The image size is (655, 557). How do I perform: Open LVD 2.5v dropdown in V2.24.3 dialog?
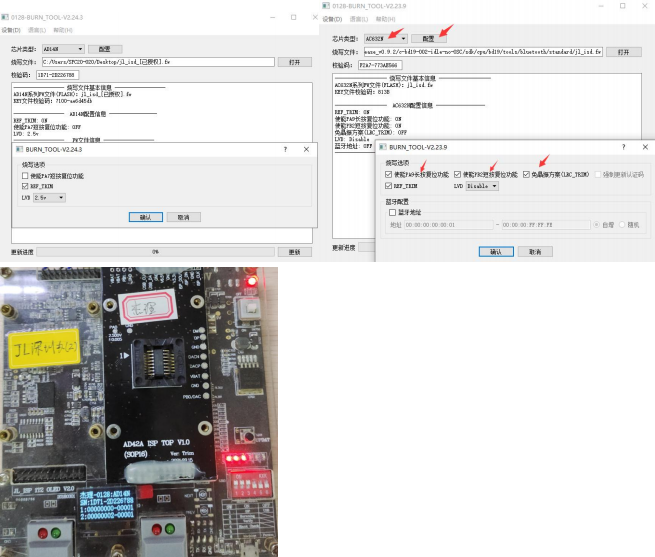click(49, 198)
